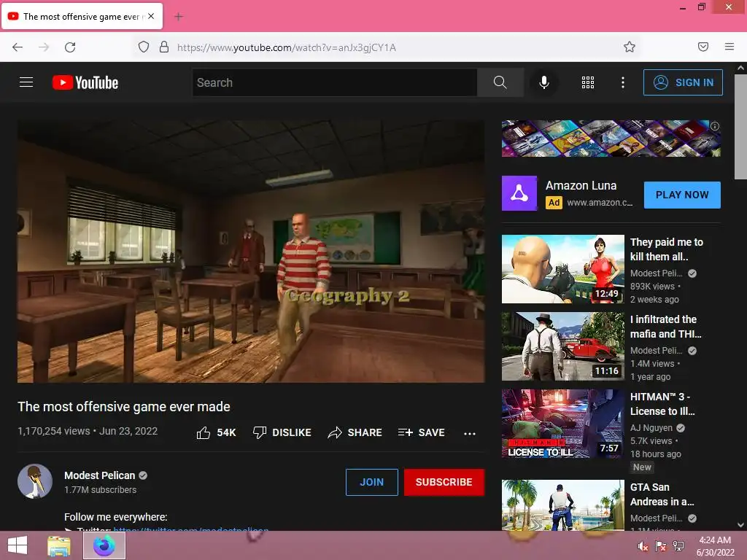Save the video to a playlist

point(421,432)
